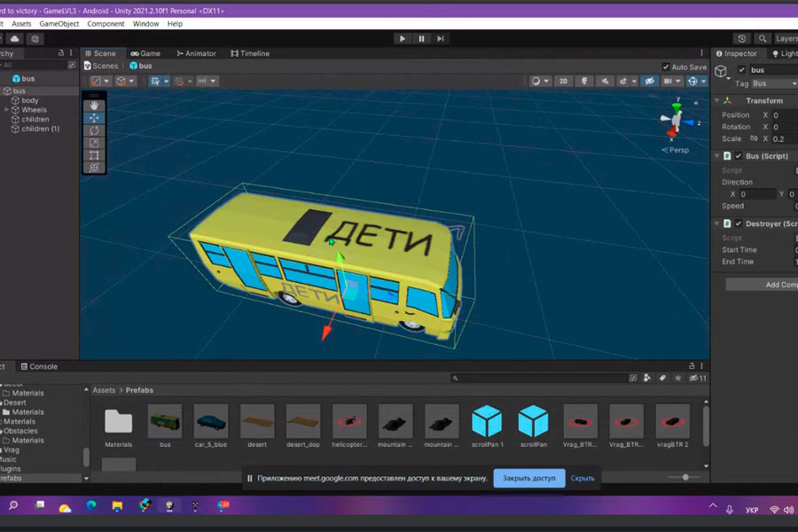Click the Step forward button
This screenshot has width=798, height=532.
coord(441,39)
